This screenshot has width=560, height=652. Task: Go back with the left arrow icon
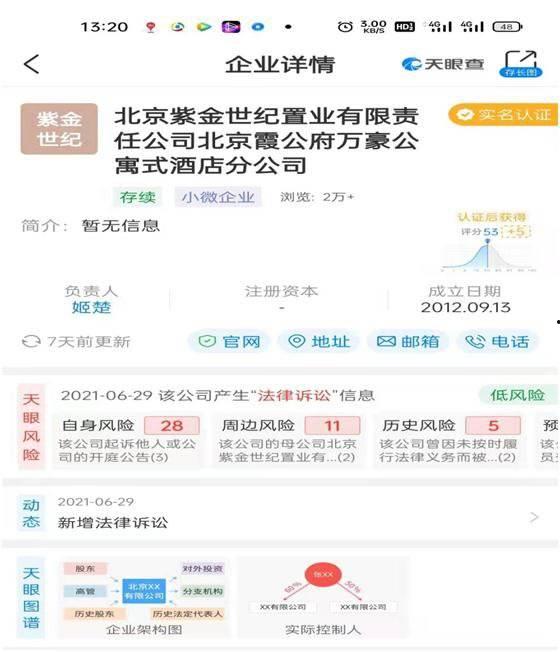click(32, 64)
